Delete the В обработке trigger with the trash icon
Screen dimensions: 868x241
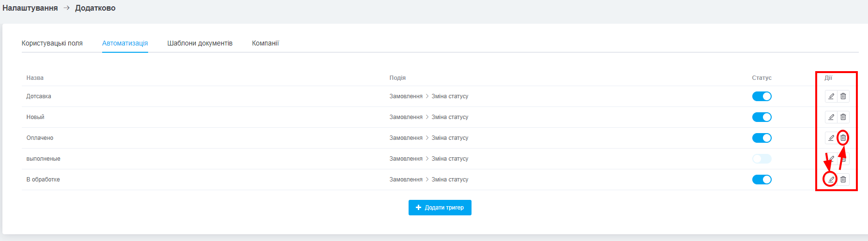click(843, 180)
